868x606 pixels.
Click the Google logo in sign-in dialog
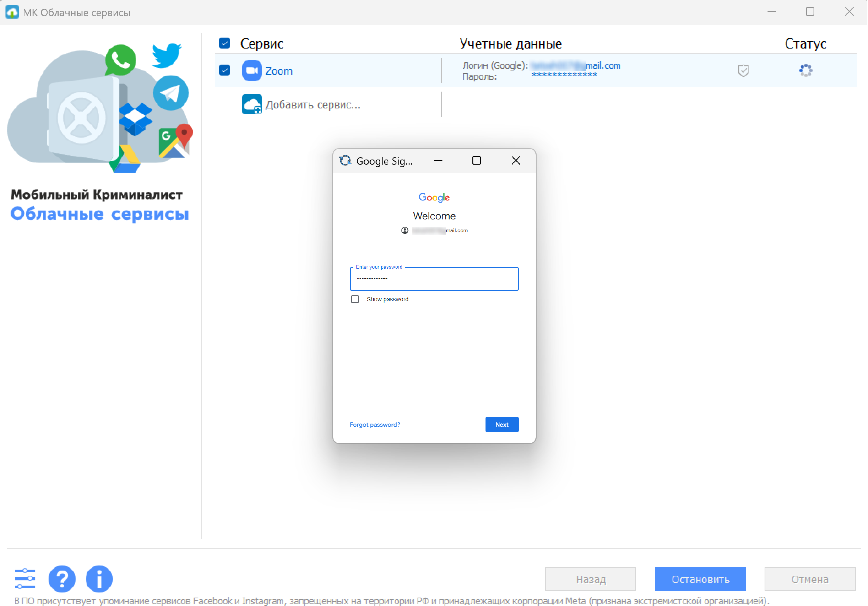pyautogui.click(x=434, y=197)
